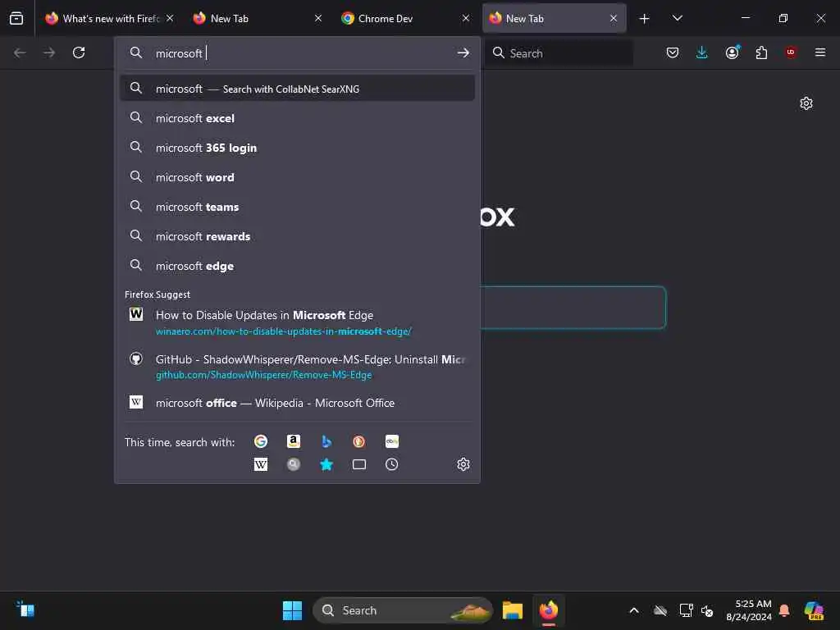Select the microsoft excel suggestion
Screen dimensions: 840x630
pyautogui.click(x=297, y=118)
